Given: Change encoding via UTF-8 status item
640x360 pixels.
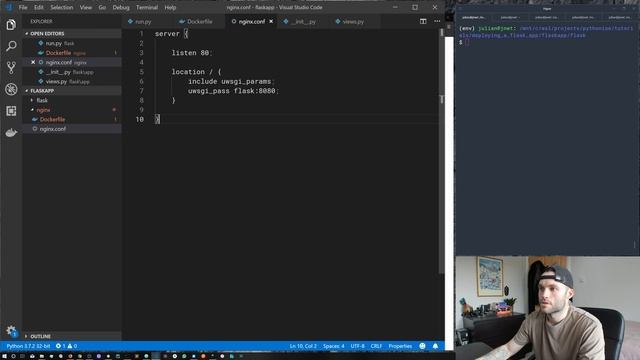Looking at the screenshot, I should tap(358, 346).
